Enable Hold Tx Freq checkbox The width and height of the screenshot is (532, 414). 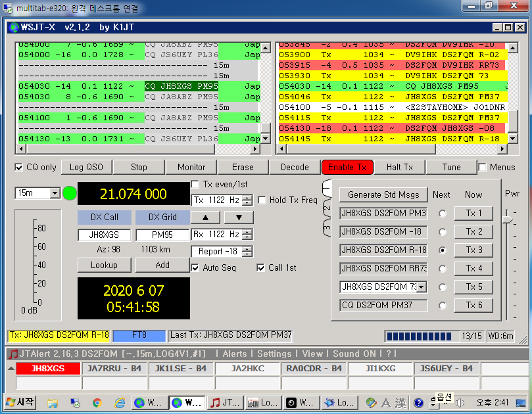pyautogui.click(x=262, y=200)
